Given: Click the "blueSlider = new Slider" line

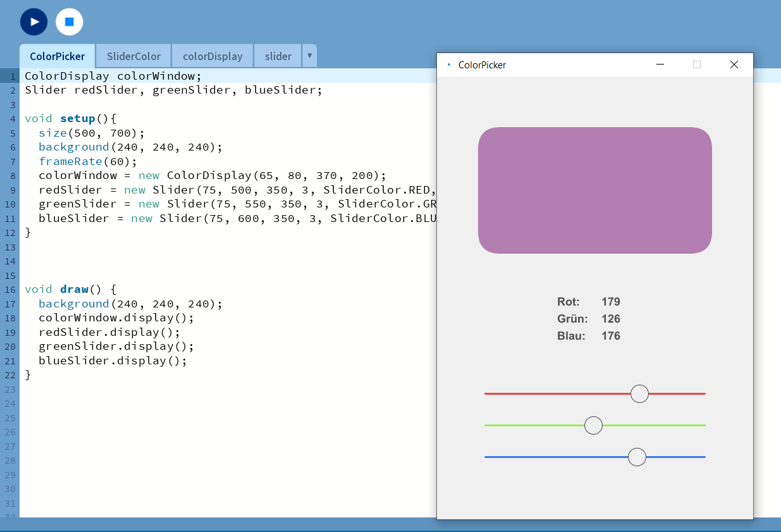Looking at the screenshot, I should coord(237,218).
